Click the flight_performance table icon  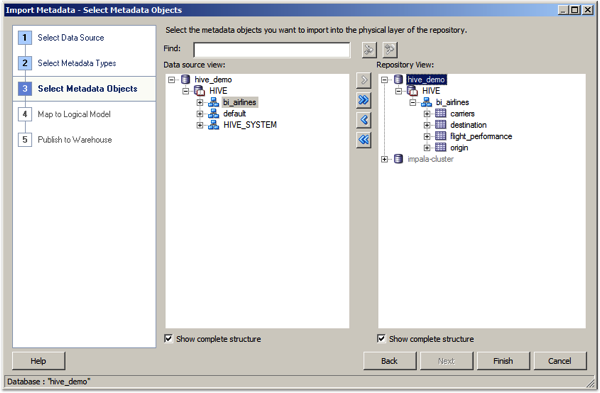click(x=441, y=136)
